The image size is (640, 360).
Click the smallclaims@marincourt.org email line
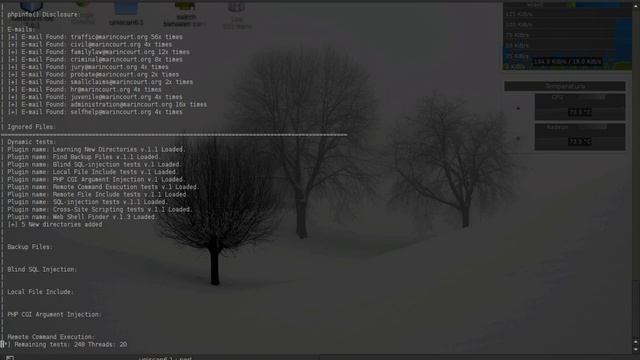pos(100,82)
